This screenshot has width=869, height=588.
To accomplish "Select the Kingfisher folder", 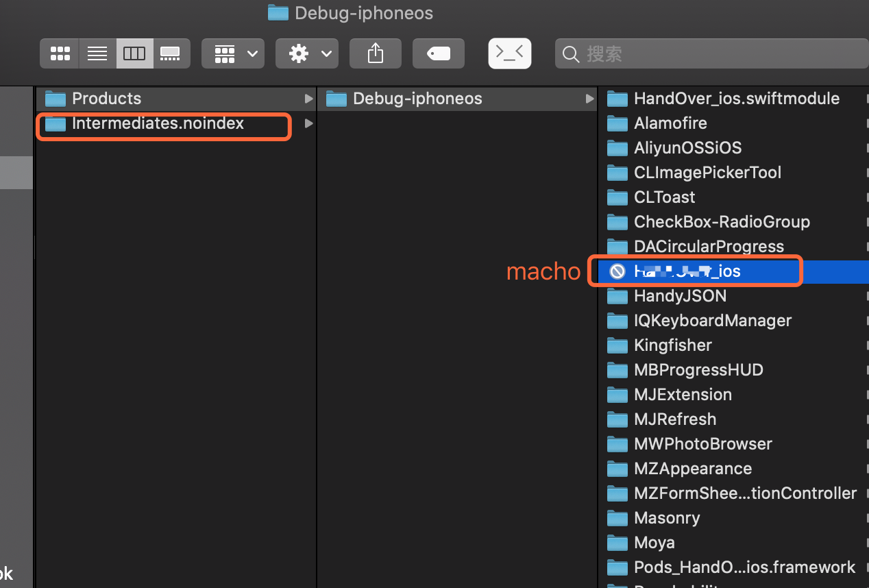I will click(733, 345).
